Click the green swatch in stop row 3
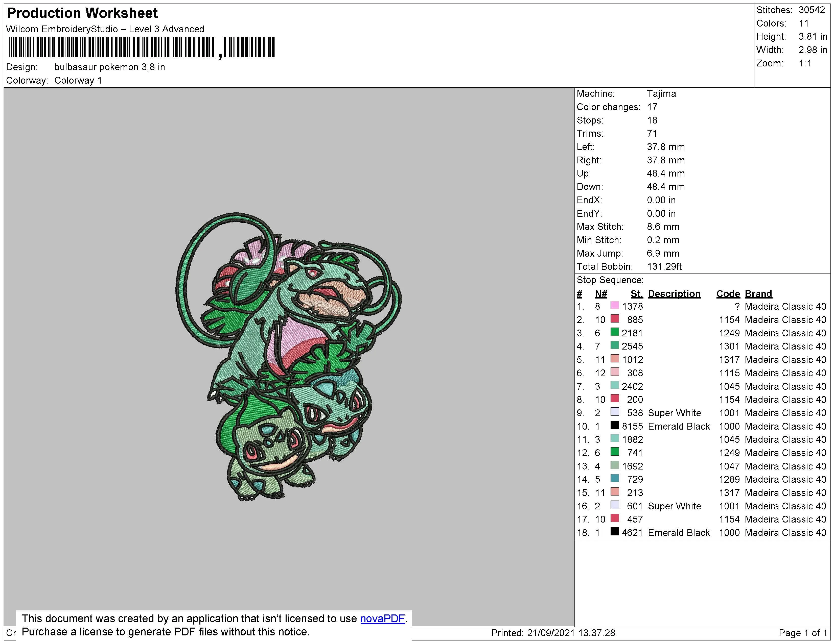Viewport: 834px width, 644px height. point(614,332)
